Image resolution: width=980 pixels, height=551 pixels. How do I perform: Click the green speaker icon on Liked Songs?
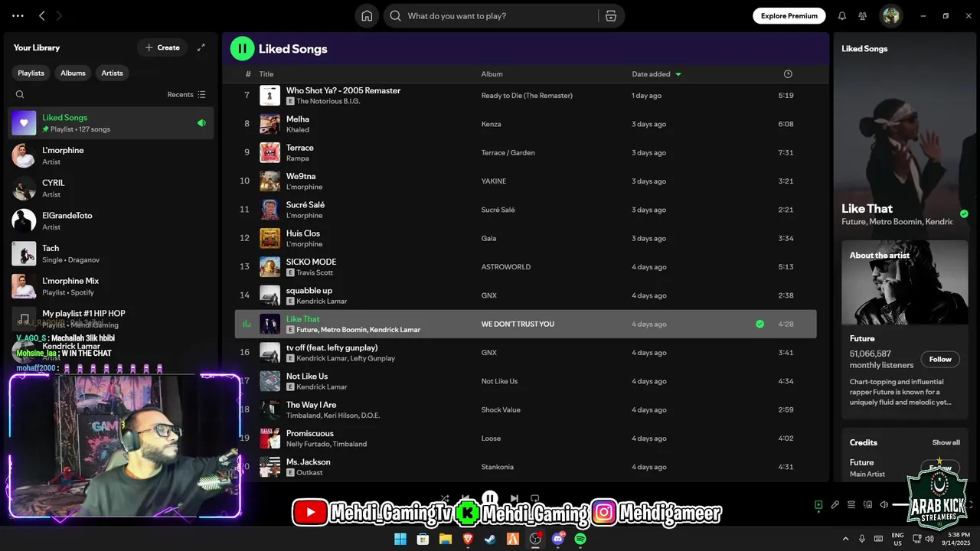tap(201, 122)
